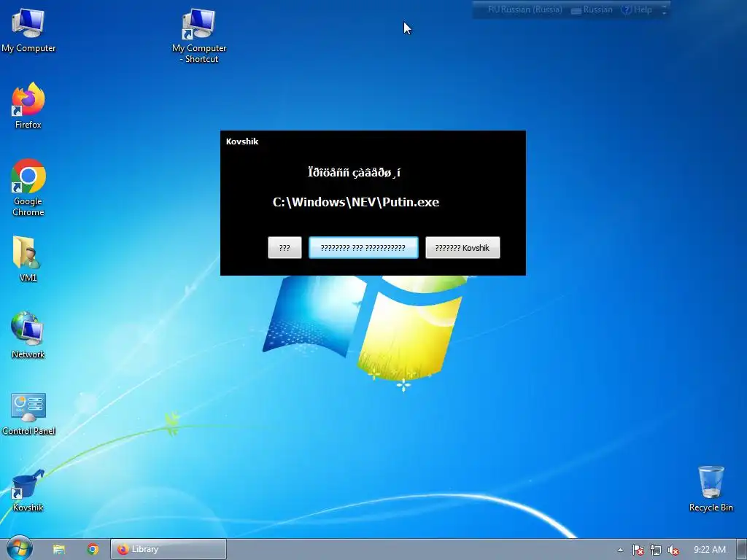Show hidden tray icons arrow
747x560 pixels.
[x=620, y=550]
